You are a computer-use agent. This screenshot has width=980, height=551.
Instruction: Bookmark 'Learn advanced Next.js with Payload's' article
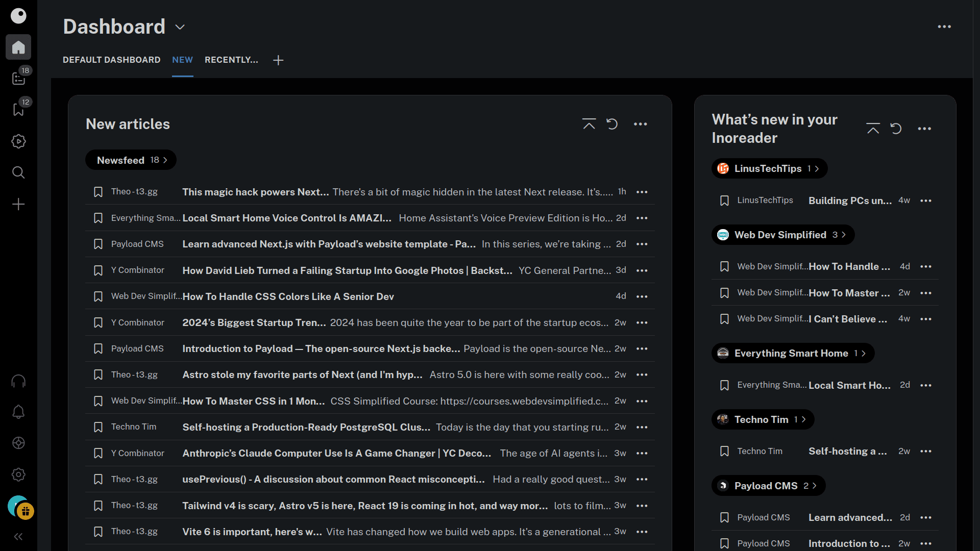(x=98, y=244)
